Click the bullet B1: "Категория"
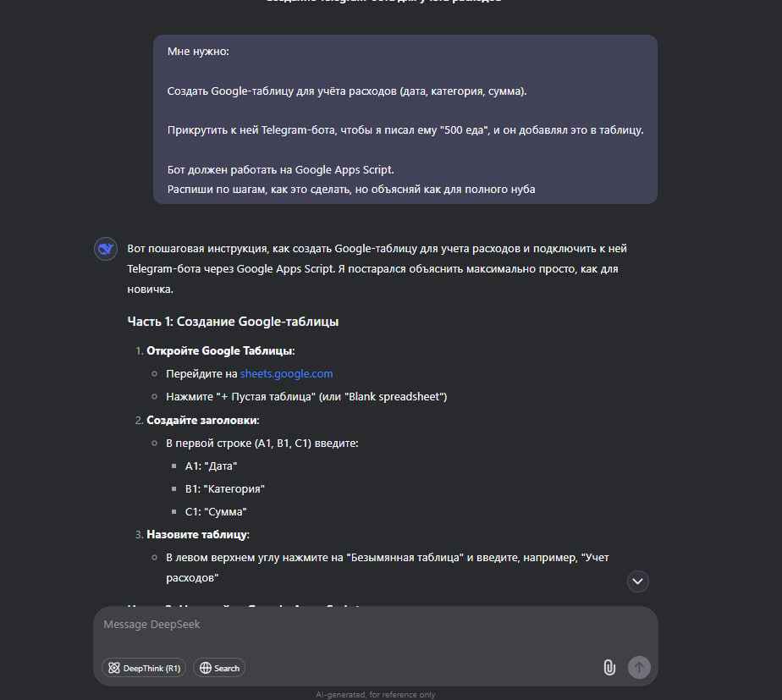The image size is (782, 700). (x=225, y=489)
